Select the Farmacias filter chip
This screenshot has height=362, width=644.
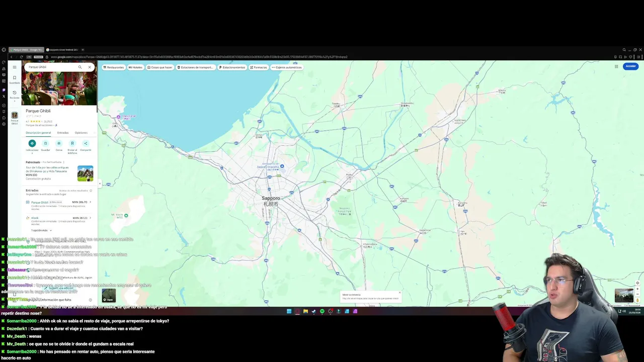(x=259, y=67)
